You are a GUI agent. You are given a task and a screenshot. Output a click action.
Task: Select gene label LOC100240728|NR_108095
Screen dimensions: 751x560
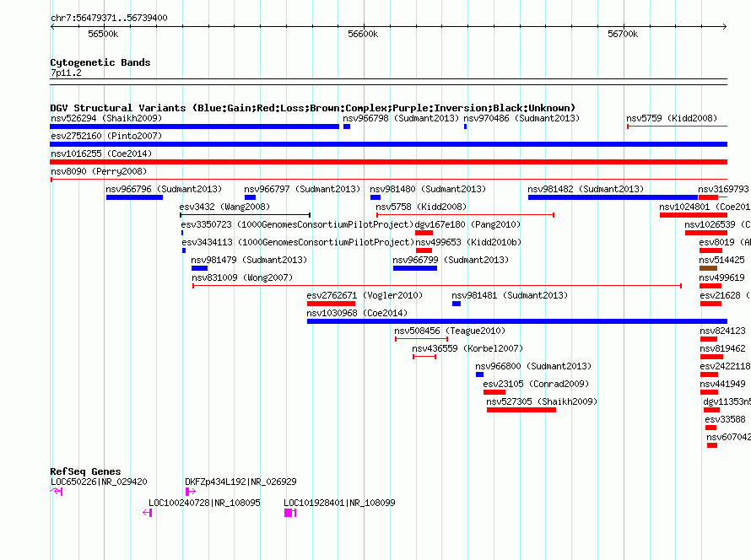point(204,503)
